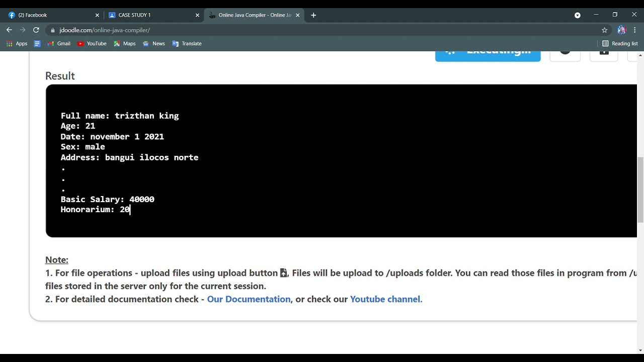Open the News bookmark
644x362 pixels.
[153, 44]
